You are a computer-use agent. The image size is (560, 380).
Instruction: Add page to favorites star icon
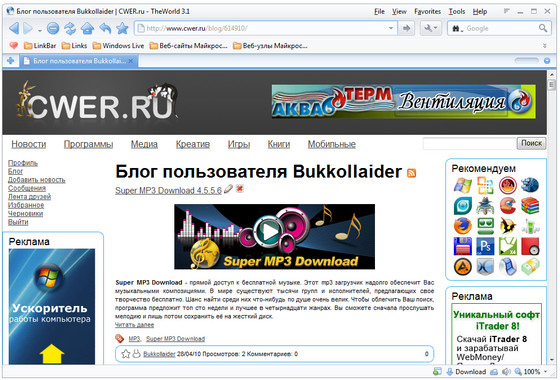tap(122, 28)
